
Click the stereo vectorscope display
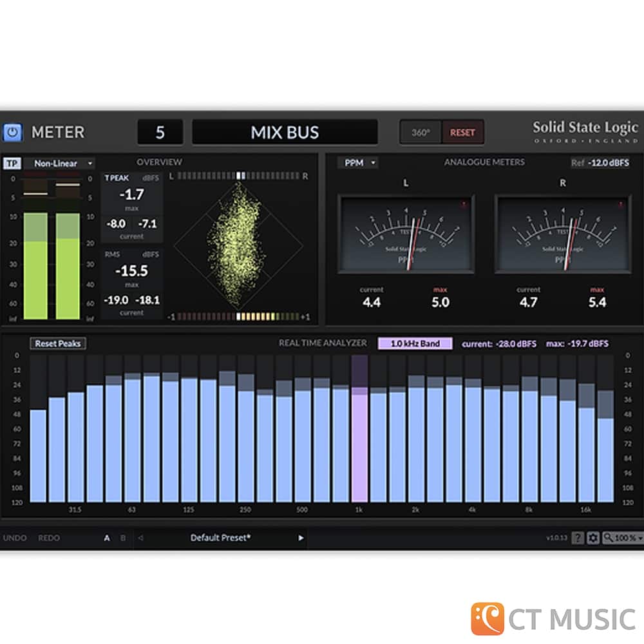click(x=239, y=246)
